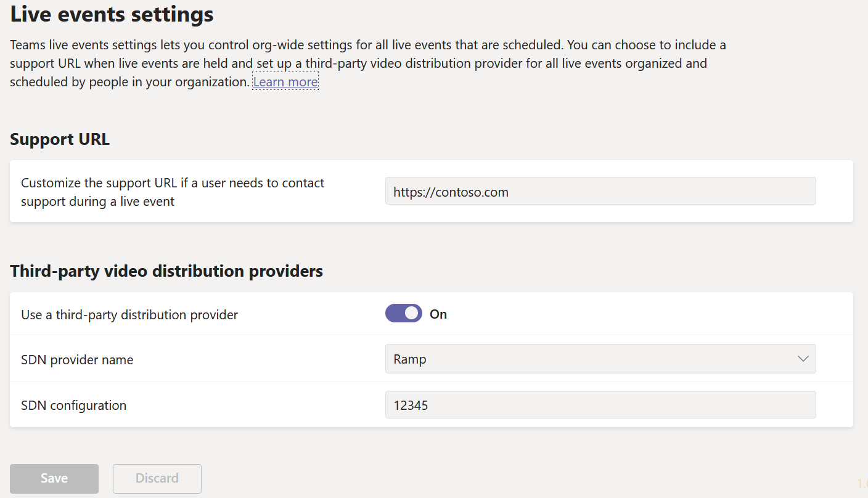Click the Live events settings heading
This screenshot has width=868, height=498.
click(111, 14)
